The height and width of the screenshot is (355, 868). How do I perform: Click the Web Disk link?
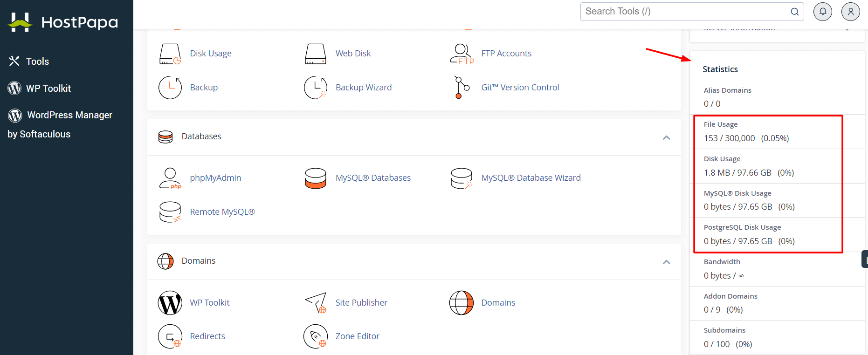tap(353, 53)
